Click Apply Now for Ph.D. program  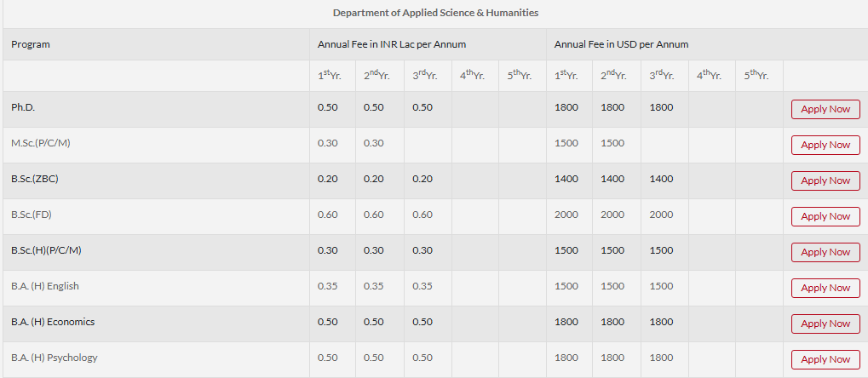pyautogui.click(x=825, y=109)
